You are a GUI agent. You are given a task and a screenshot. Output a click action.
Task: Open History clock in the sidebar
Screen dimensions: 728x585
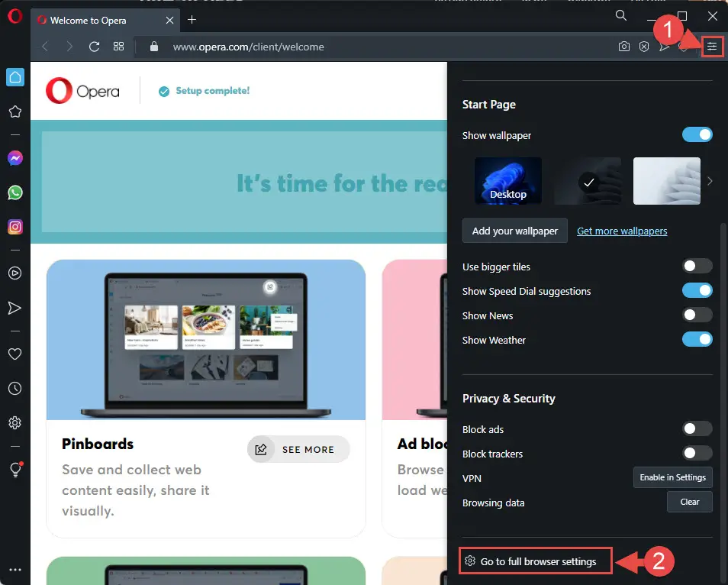click(x=14, y=389)
